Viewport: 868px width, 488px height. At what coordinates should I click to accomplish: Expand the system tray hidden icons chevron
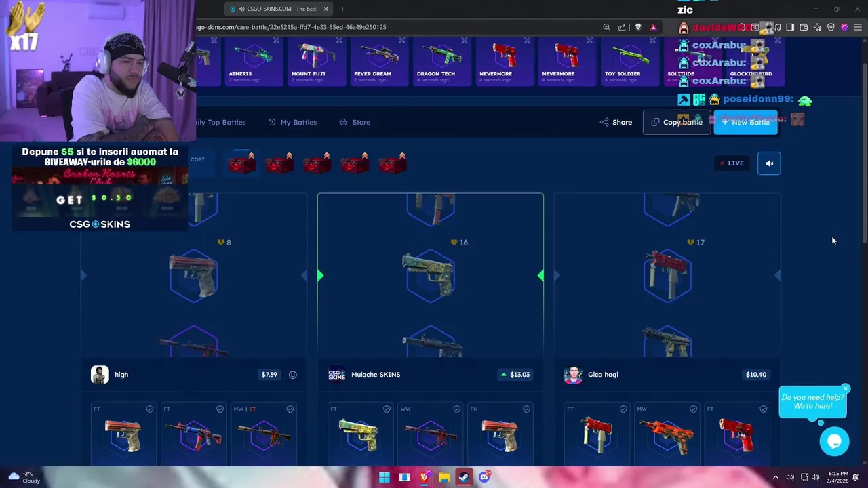[x=776, y=477]
